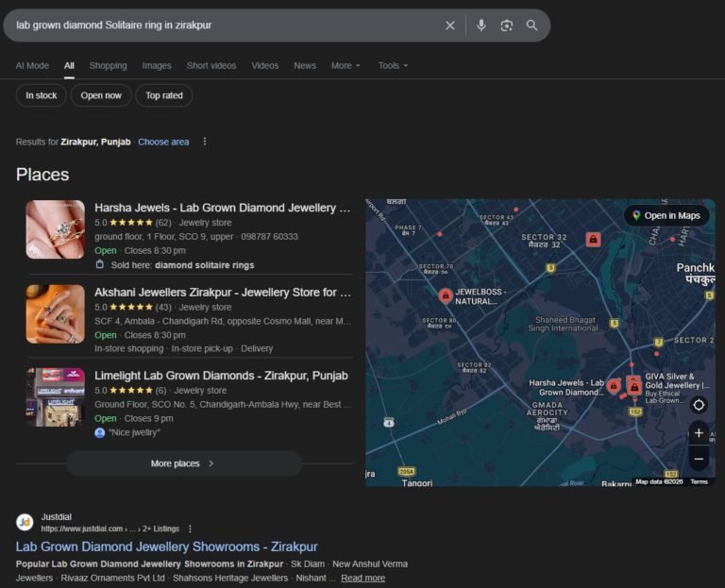This screenshot has width=725, height=588.
Task: Start voice search with microphone icon
Action: pos(481,25)
